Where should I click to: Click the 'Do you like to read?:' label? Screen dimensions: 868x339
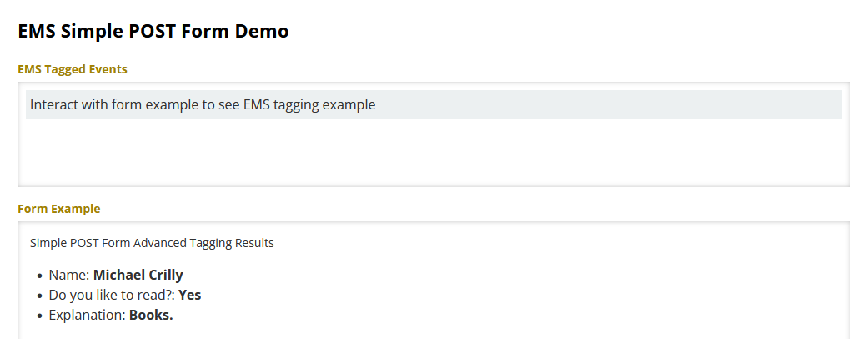coord(112,295)
